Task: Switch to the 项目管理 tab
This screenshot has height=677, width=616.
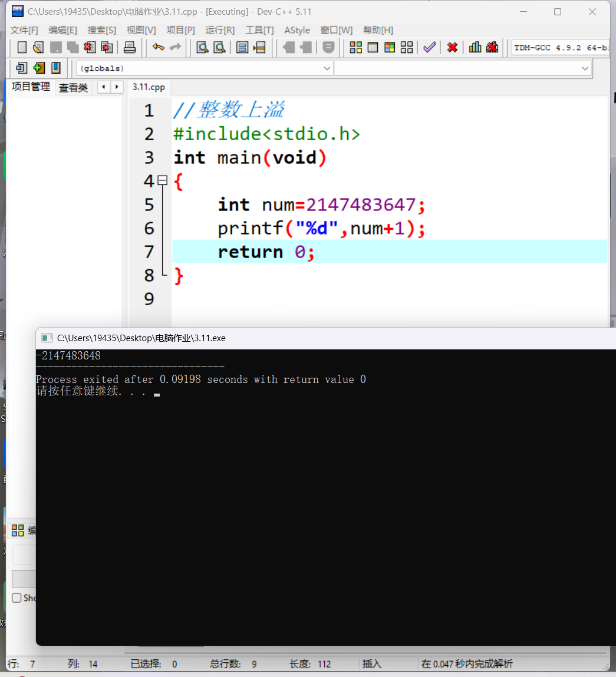Action: (x=31, y=87)
